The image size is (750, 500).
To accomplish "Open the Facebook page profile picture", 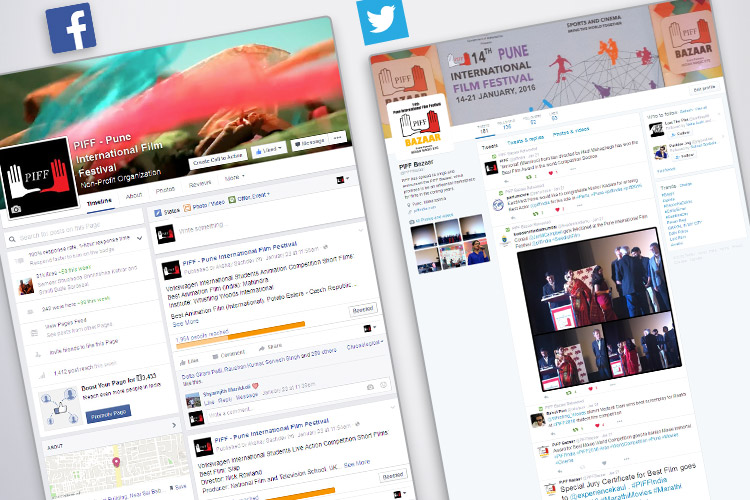I will coord(39,177).
